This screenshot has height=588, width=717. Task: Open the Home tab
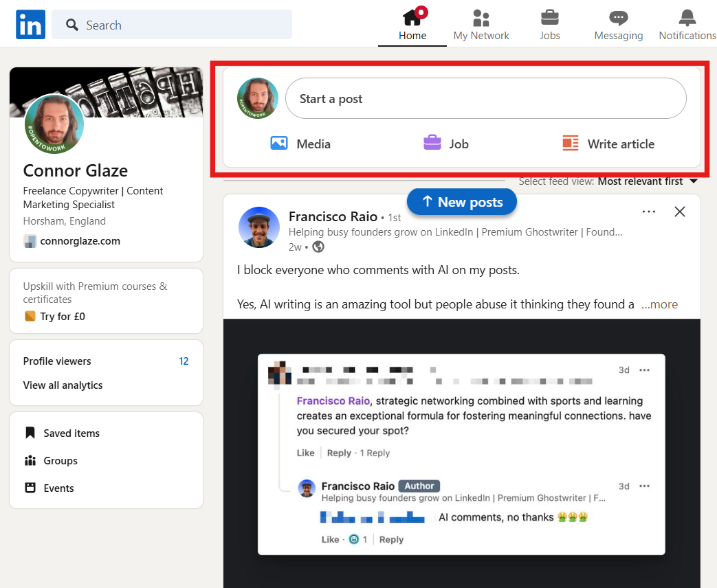tap(412, 25)
